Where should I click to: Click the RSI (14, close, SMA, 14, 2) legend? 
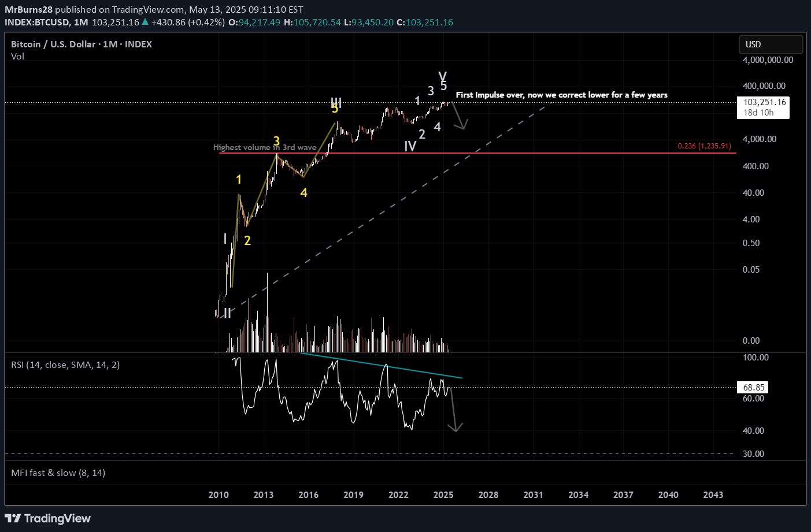(x=65, y=364)
